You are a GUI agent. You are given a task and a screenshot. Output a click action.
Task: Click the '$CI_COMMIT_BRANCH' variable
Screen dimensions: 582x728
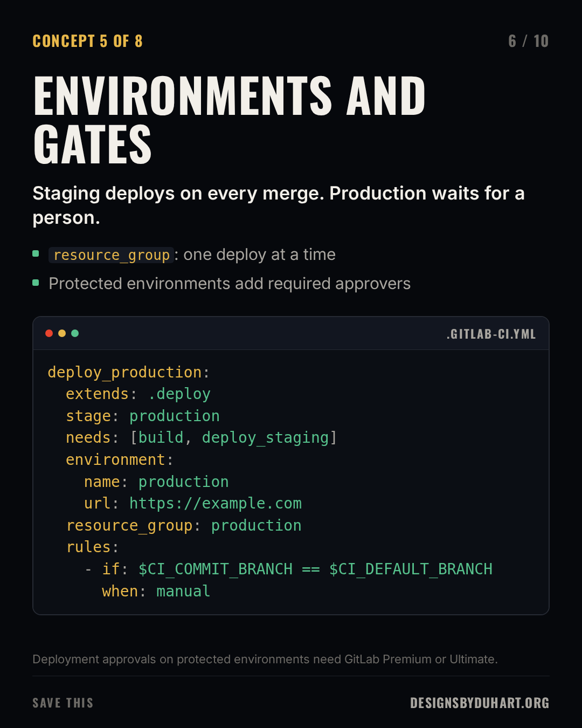(x=216, y=569)
